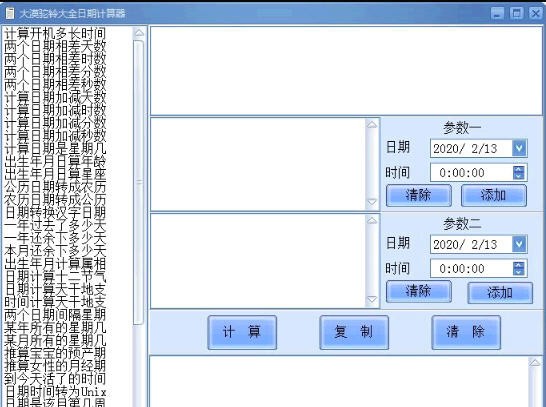Click inside the 参数二 list box

258,260
